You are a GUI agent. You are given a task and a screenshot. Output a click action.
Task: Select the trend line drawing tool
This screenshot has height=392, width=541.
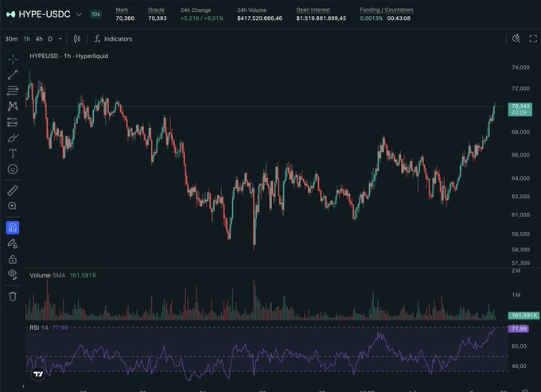(x=13, y=75)
